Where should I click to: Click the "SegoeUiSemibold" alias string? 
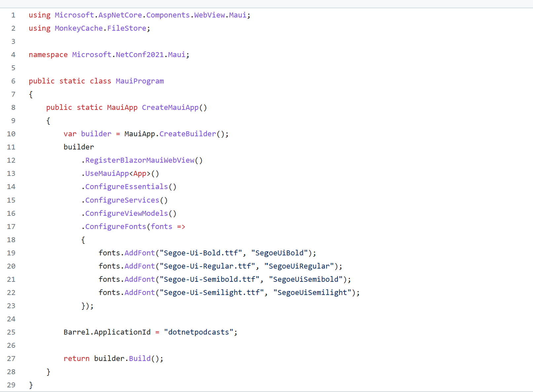pos(306,279)
